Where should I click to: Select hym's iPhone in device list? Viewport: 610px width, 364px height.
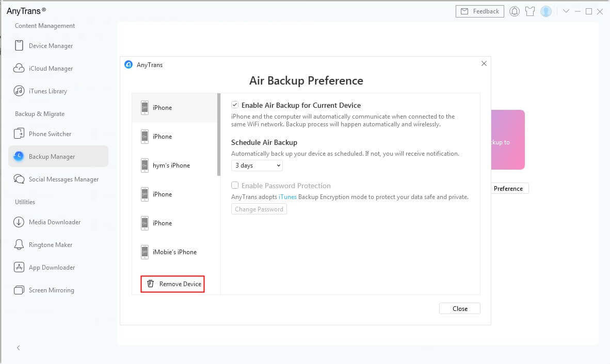coord(171,166)
